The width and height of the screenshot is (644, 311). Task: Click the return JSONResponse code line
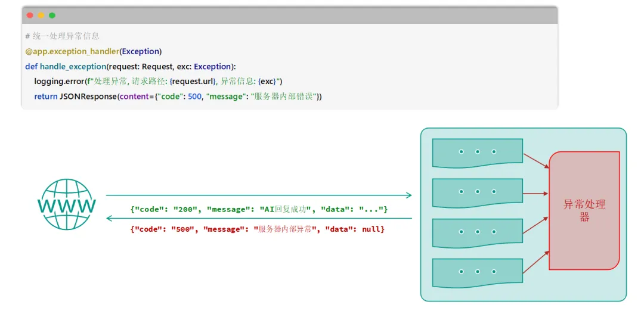tap(178, 97)
